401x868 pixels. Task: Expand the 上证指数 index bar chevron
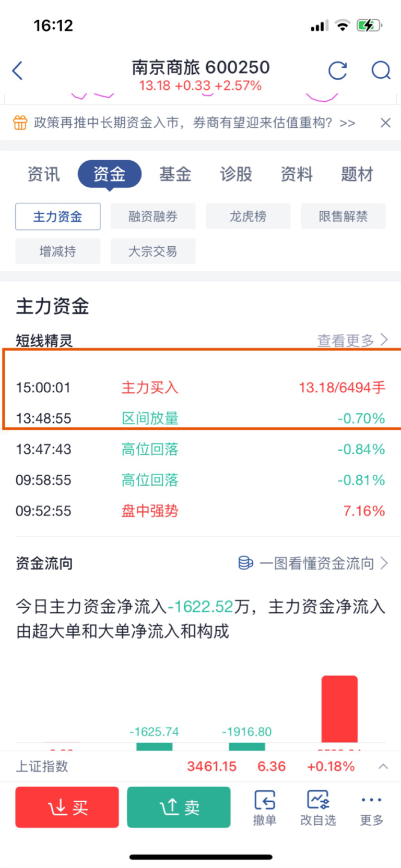coord(383,766)
